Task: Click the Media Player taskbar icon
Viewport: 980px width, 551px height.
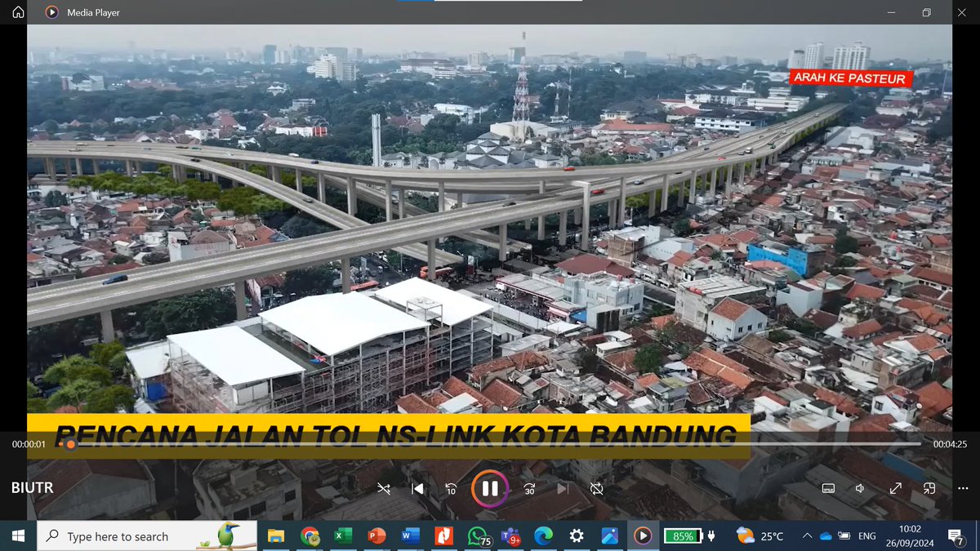Action: [x=644, y=536]
